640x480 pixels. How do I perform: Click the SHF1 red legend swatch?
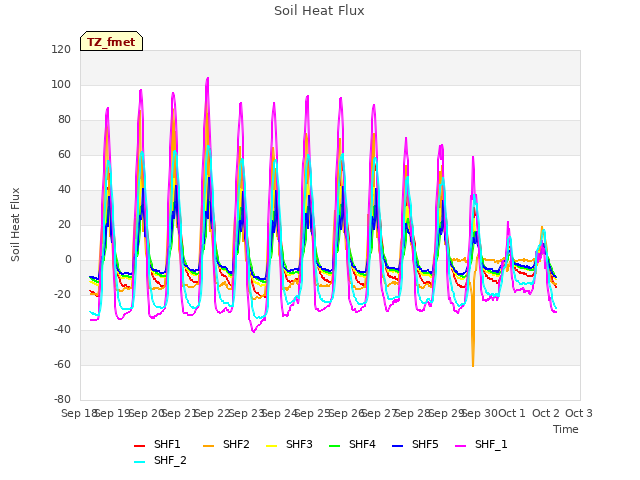point(140,445)
